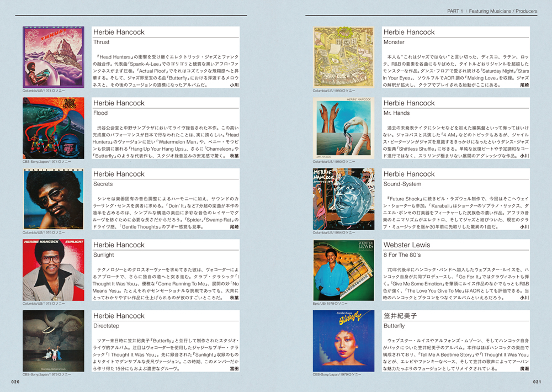The width and height of the screenshot is (552, 392).
Task: Click caption 'Columbia/US/1980' under Monster cover
Action: coord(334,91)
